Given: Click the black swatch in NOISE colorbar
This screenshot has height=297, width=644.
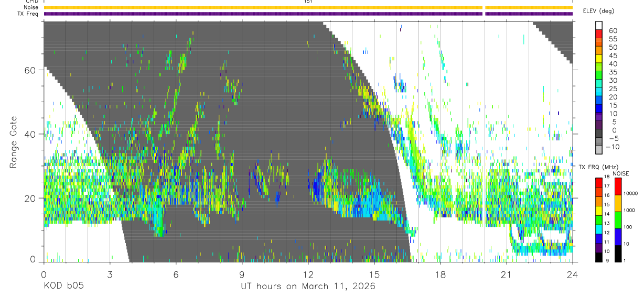Looking at the screenshot, I should [618, 253].
